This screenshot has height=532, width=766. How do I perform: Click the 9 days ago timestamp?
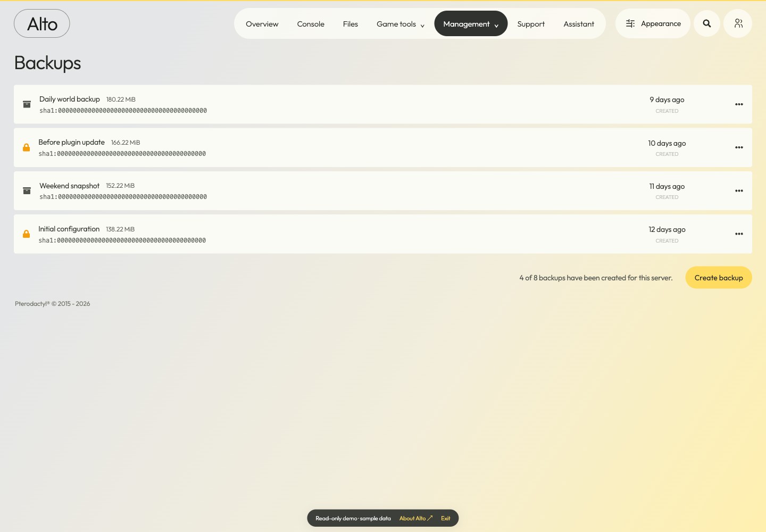click(x=667, y=99)
